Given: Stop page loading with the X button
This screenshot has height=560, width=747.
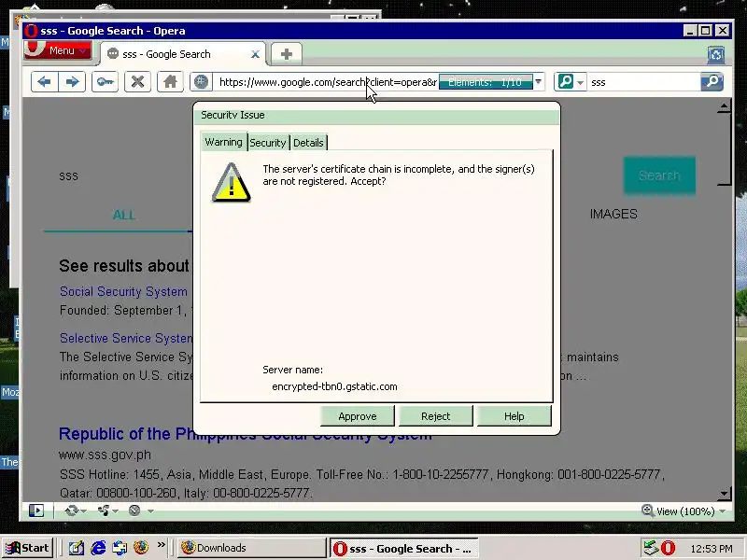Looking at the screenshot, I should point(137,82).
